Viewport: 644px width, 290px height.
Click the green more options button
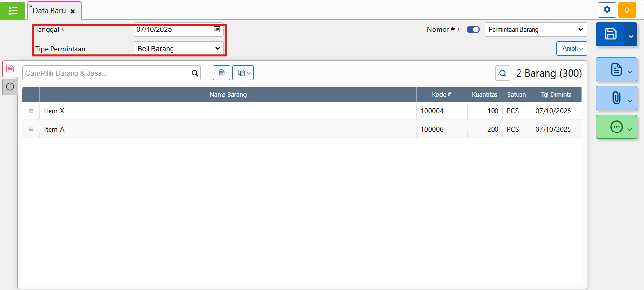point(616,127)
